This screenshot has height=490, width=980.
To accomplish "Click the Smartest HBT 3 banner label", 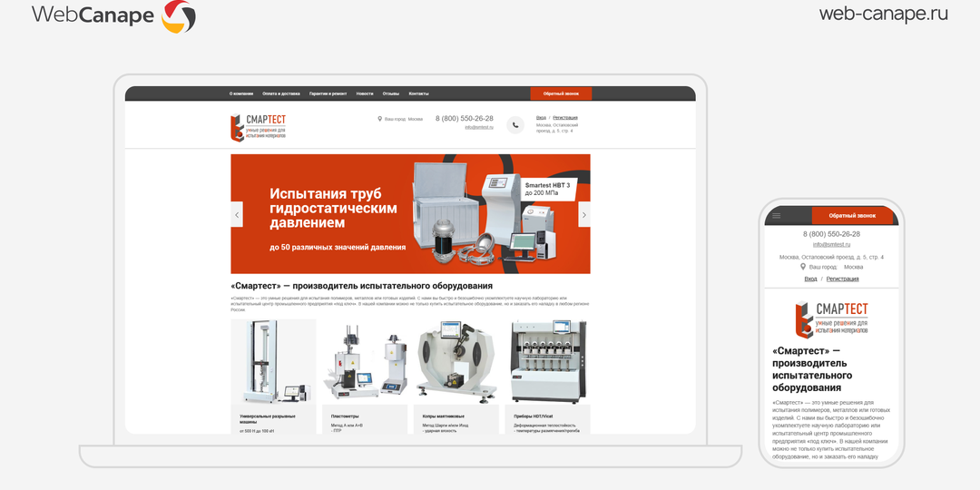I will click(547, 189).
